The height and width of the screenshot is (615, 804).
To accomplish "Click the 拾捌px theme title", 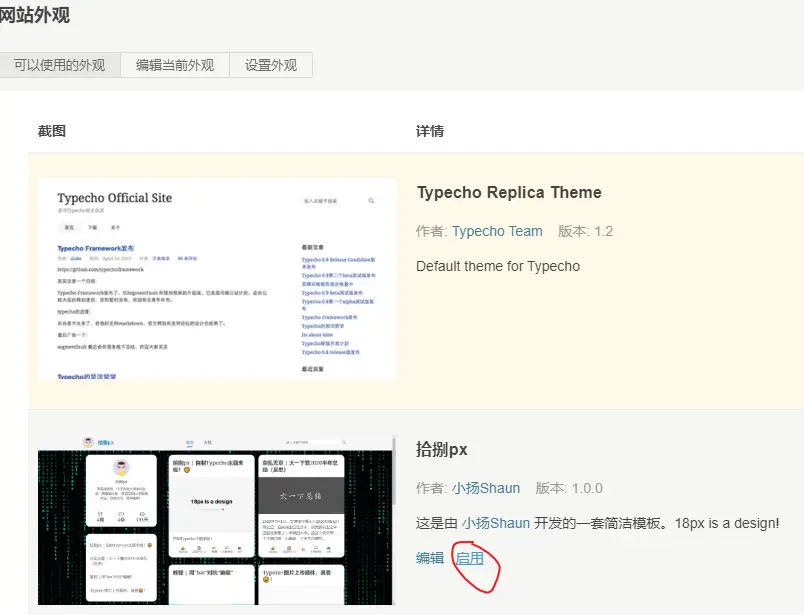I will 441,449.
